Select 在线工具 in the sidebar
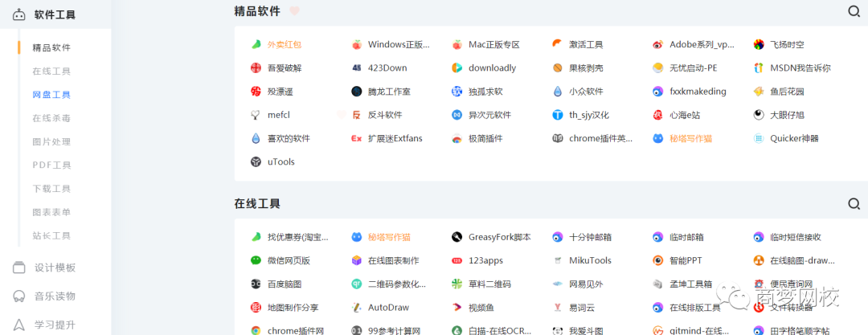 (x=51, y=71)
